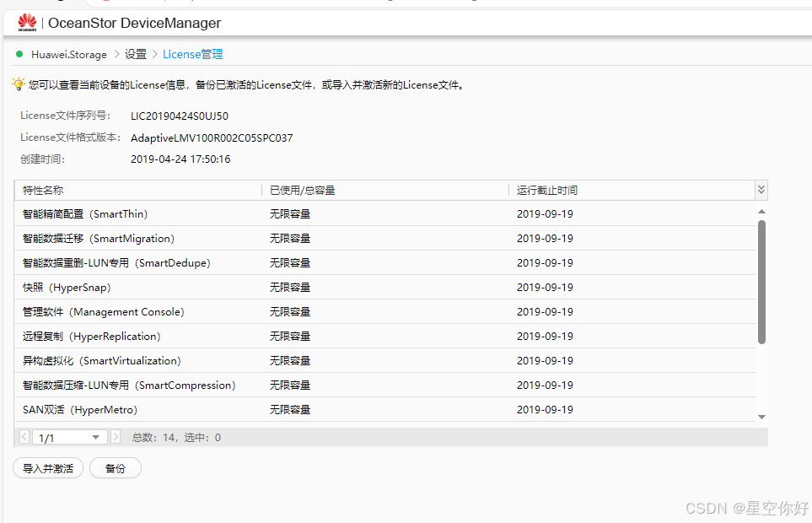Viewport: 812px width, 523px height.
Task: Go to next page arrow
Action: 116,437
